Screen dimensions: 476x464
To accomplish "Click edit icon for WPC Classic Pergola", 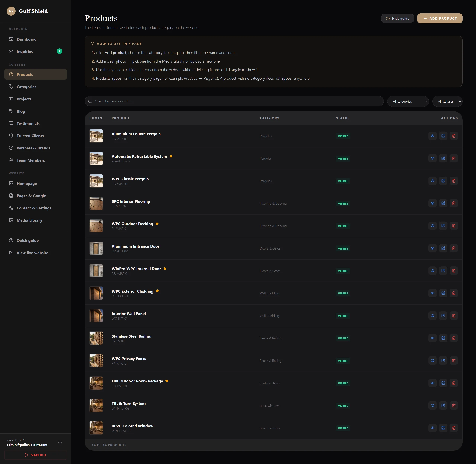I will 443,181.
